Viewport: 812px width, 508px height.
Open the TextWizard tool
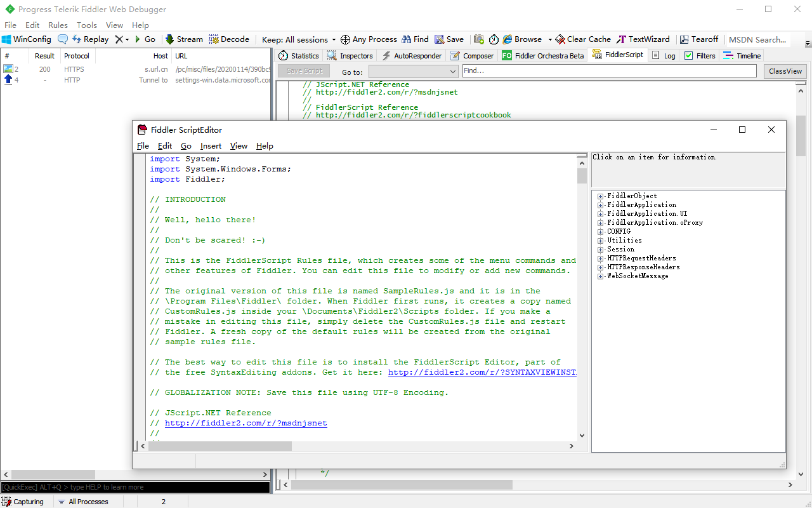click(644, 39)
